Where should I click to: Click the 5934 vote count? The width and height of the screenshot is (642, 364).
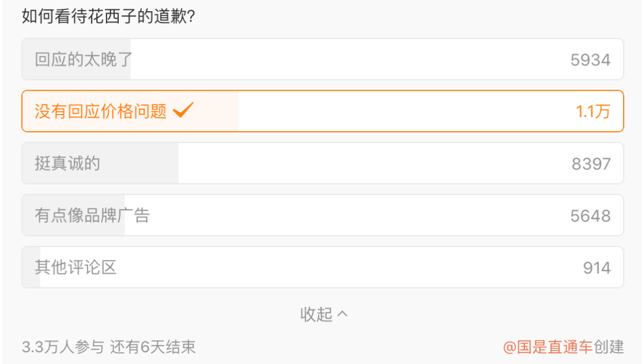pos(590,59)
